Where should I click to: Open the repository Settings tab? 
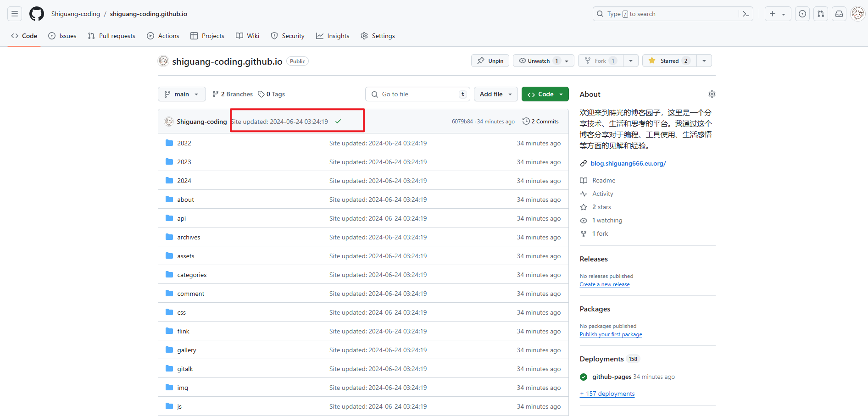coord(378,36)
